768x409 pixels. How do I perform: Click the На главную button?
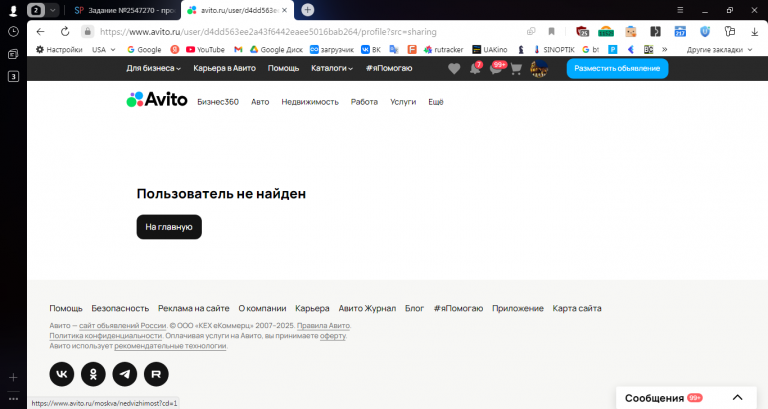click(169, 227)
